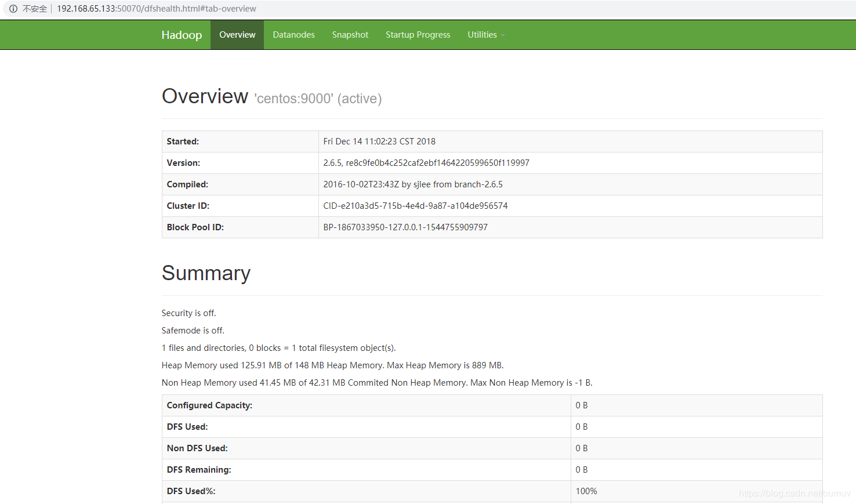Click the DFS Used% value 100%

coord(586,491)
